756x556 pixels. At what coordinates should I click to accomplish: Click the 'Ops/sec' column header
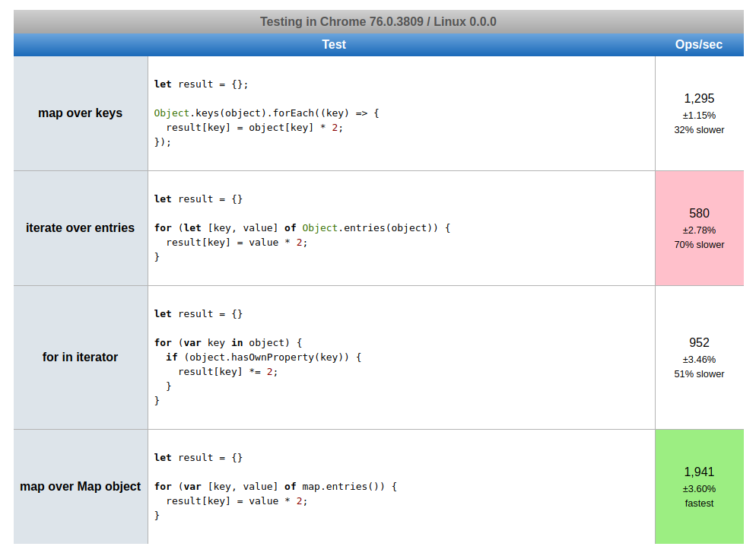tap(699, 44)
